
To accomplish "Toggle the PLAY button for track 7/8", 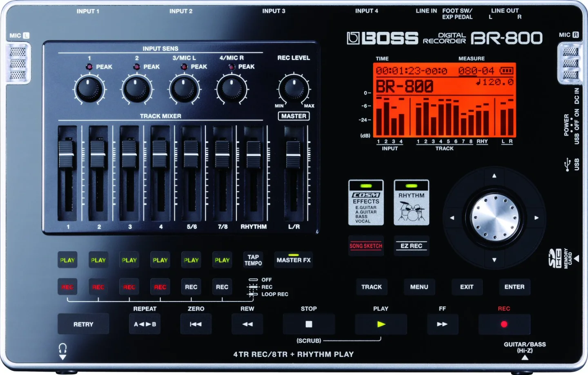I will click(222, 260).
